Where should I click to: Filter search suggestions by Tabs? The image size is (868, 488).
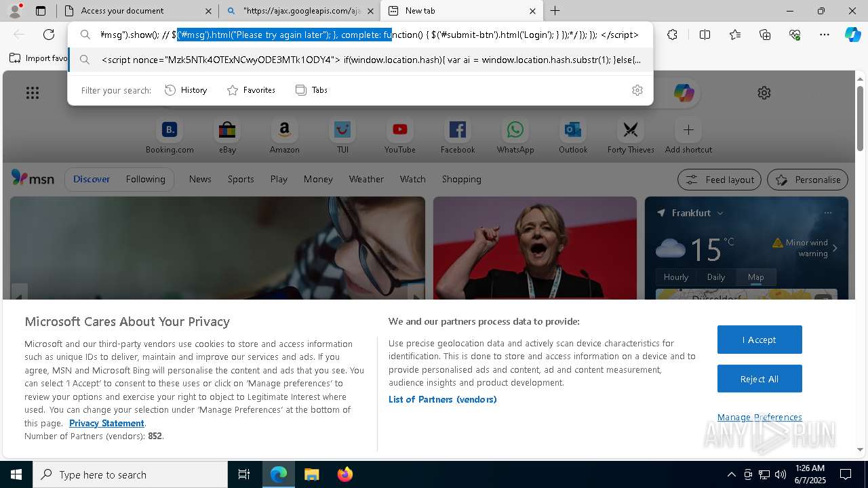[311, 90]
